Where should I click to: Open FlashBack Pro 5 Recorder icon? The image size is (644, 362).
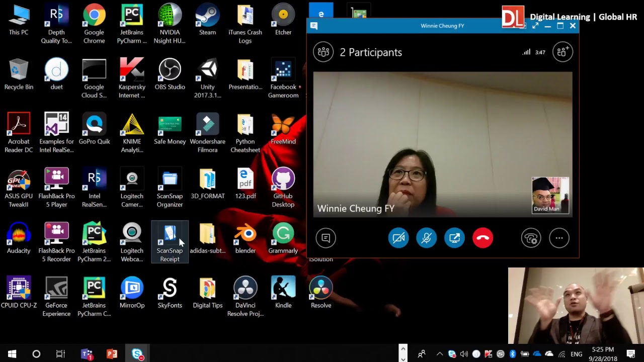56,242
